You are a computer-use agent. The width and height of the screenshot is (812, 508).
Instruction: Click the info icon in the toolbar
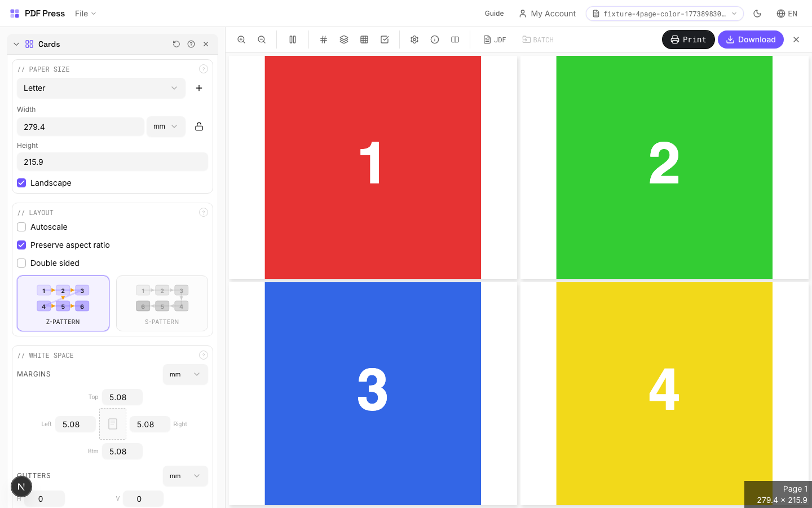(435, 40)
